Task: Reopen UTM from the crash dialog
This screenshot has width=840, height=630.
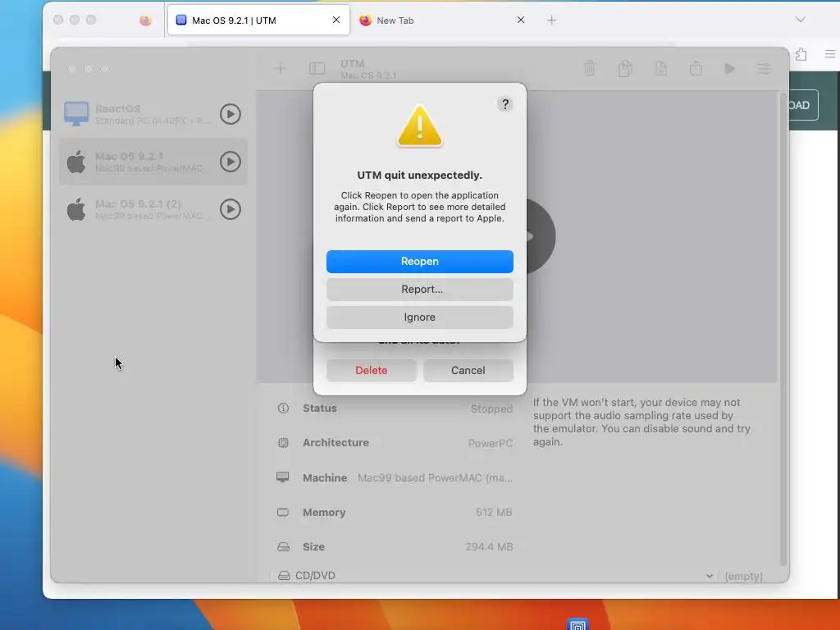Action: pyautogui.click(x=419, y=262)
